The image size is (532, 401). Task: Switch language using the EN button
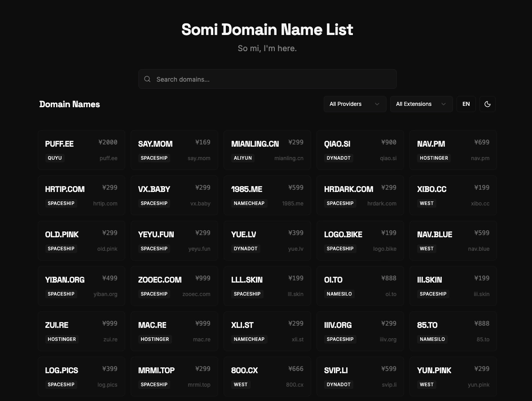pos(466,104)
